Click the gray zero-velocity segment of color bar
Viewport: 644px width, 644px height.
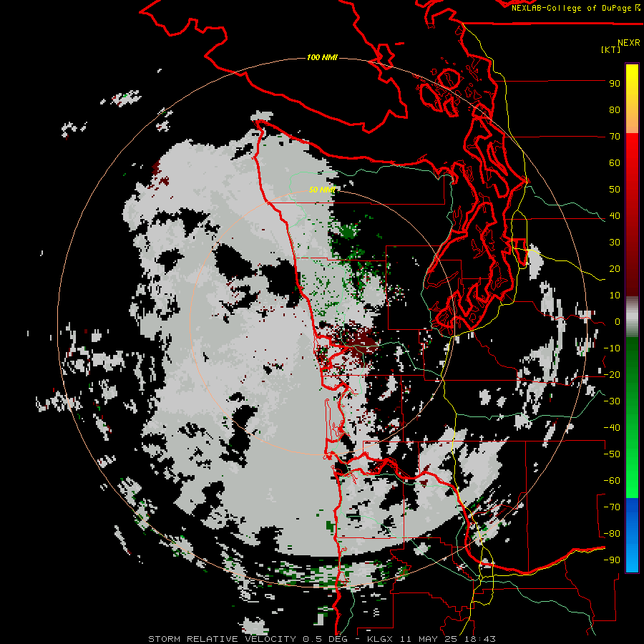(x=632, y=317)
